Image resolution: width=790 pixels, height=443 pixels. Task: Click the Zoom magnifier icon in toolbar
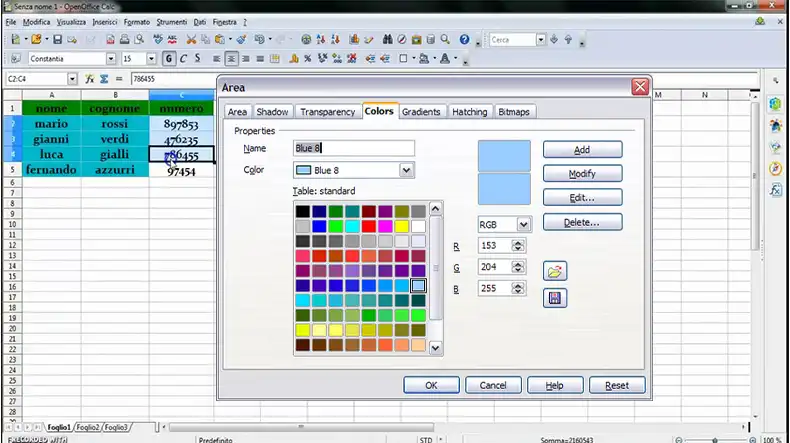tap(445, 39)
